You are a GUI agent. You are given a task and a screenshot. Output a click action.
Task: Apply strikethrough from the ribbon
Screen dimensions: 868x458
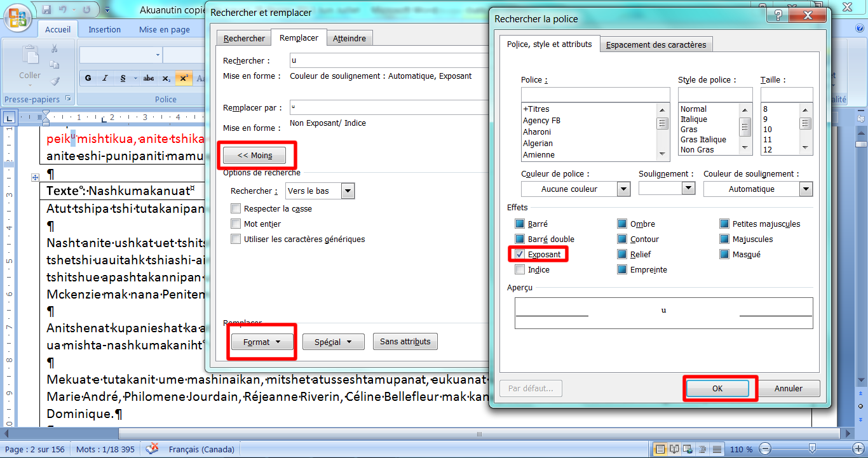click(x=149, y=79)
